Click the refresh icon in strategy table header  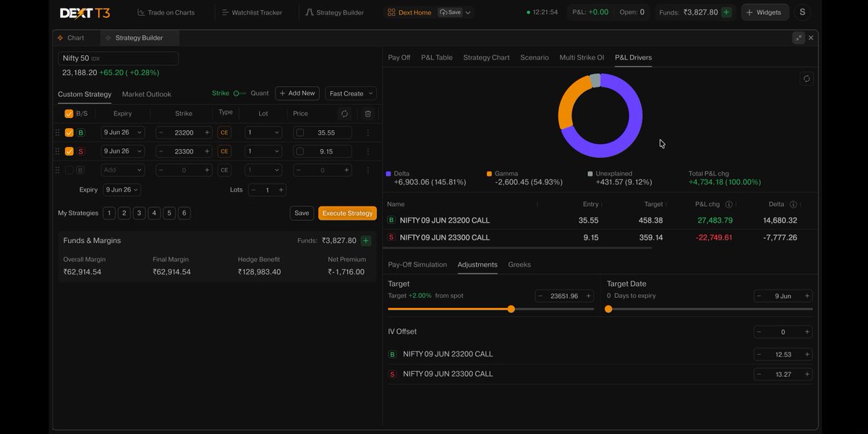click(x=344, y=114)
